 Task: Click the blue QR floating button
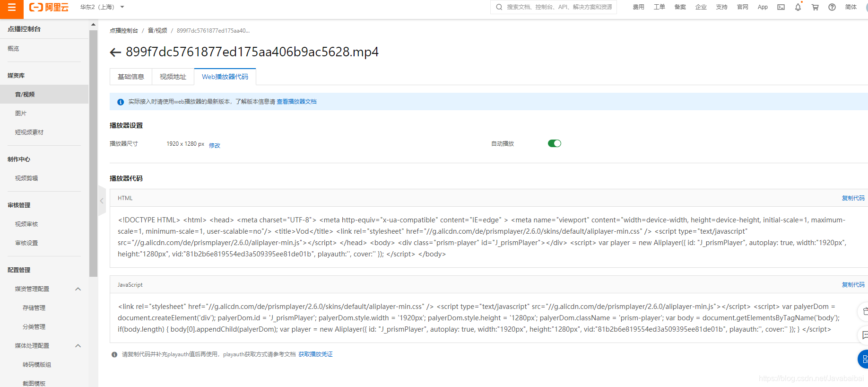tap(863, 359)
